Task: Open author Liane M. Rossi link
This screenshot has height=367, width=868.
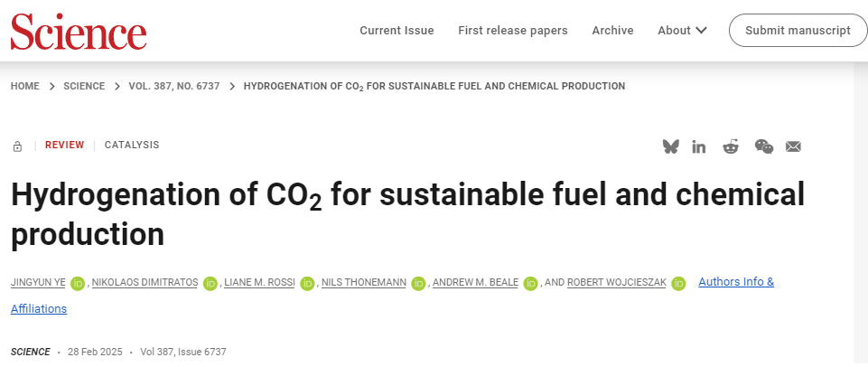Action: (259, 283)
